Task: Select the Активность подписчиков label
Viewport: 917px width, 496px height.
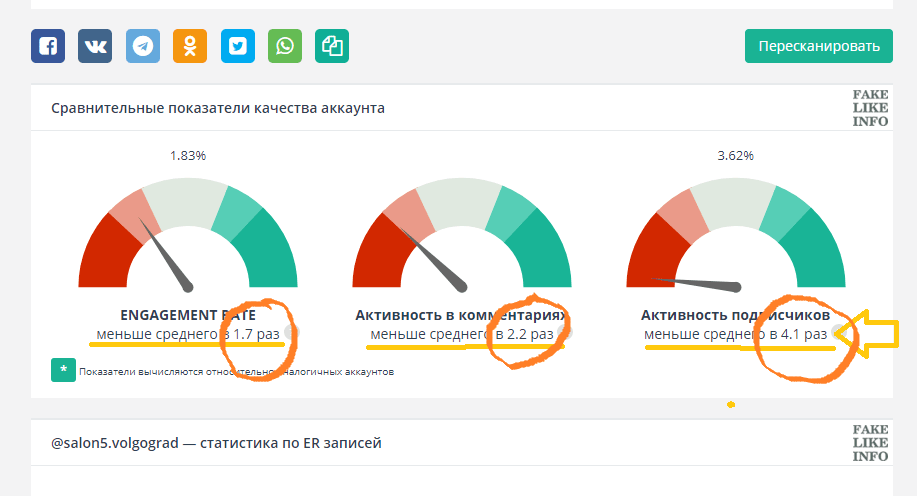Action: (735, 315)
